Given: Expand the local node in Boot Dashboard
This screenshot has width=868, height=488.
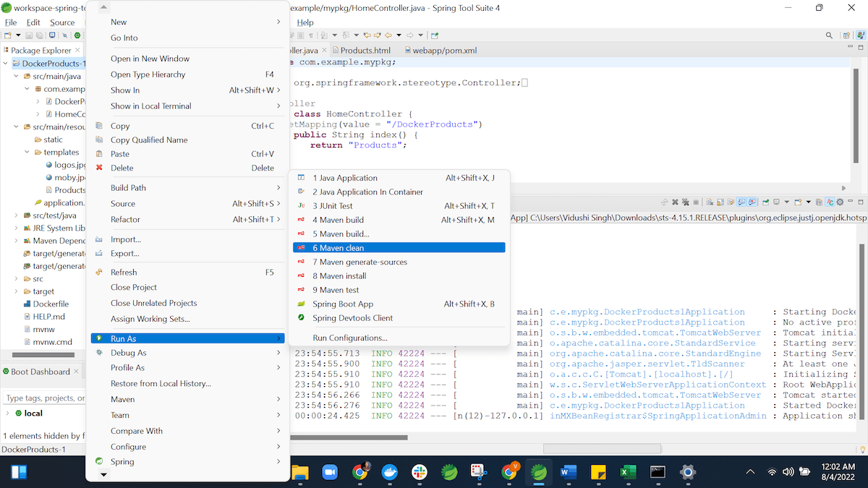Looking at the screenshot, I should (7, 414).
